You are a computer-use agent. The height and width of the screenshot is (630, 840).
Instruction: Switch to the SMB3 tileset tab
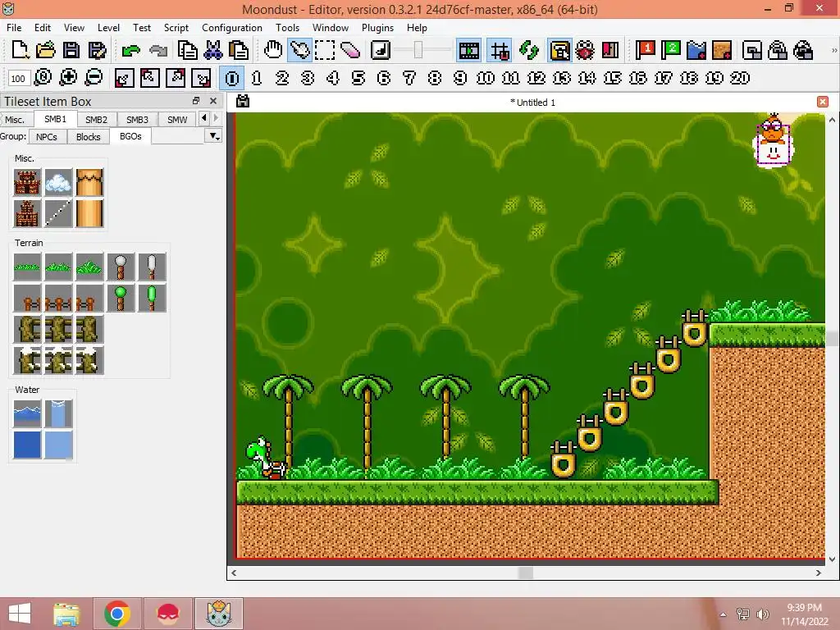tap(137, 120)
